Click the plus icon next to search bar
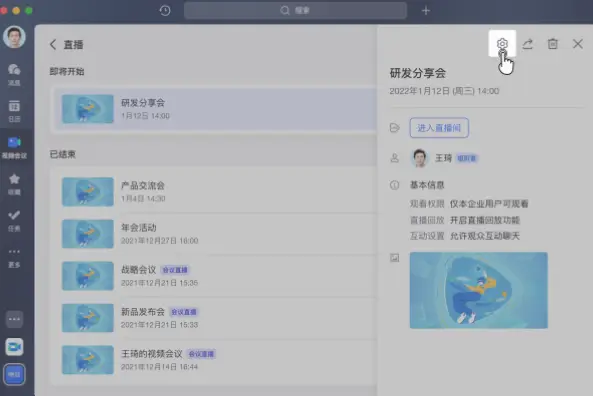This screenshot has height=396, width=593. pos(426,10)
